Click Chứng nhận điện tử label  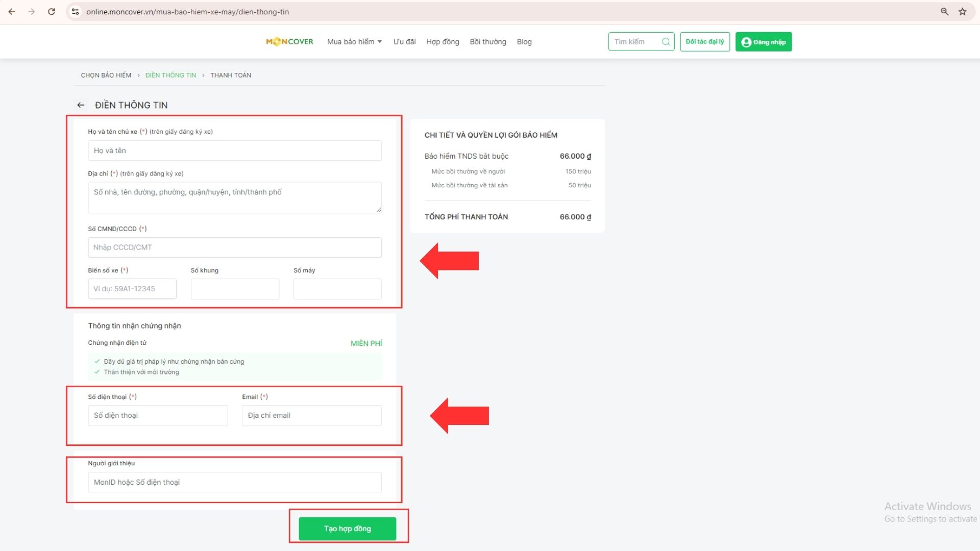[117, 343]
